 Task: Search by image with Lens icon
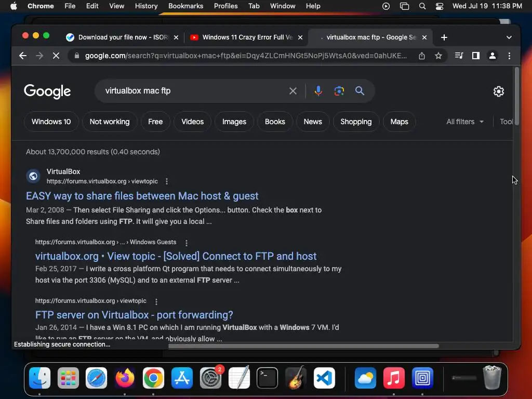point(339,91)
